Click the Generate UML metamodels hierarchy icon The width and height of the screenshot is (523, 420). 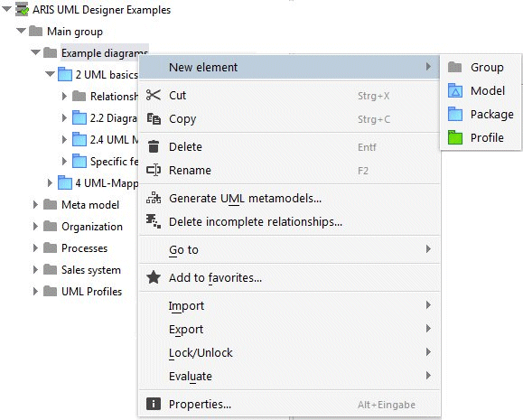(154, 198)
